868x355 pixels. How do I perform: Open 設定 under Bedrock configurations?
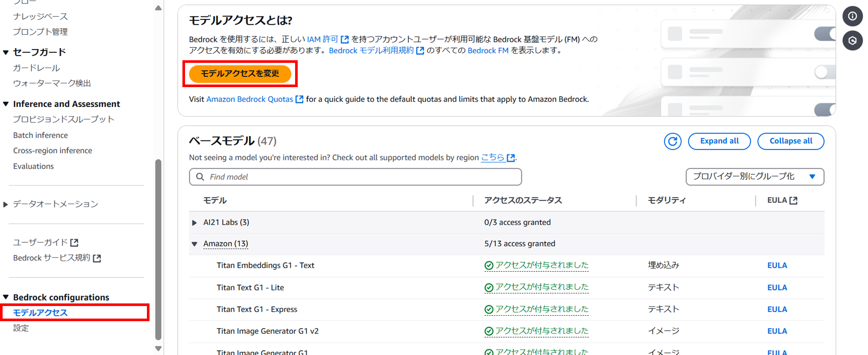point(21,328)
